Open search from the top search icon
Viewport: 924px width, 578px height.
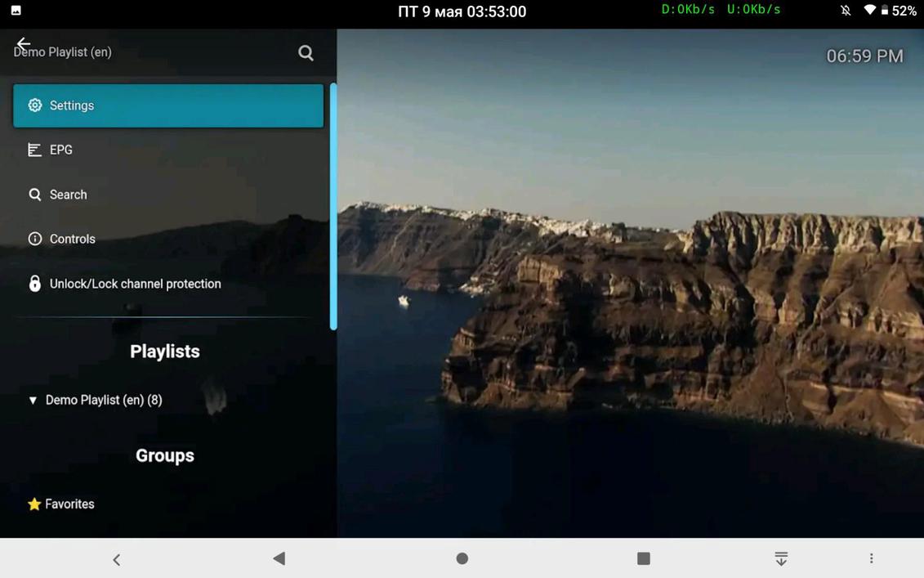tap(306, 52)
